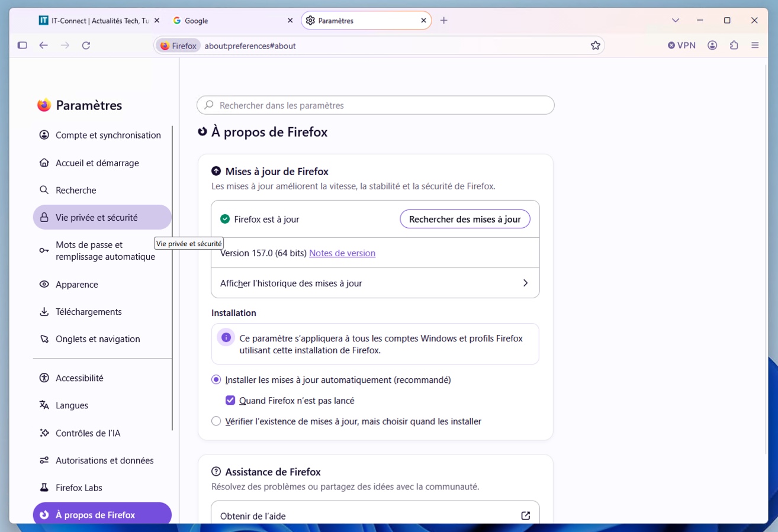Toggle Quand Firefox n'est pas lancé checkbox
778x532 pixels.
tap(230, 401)
